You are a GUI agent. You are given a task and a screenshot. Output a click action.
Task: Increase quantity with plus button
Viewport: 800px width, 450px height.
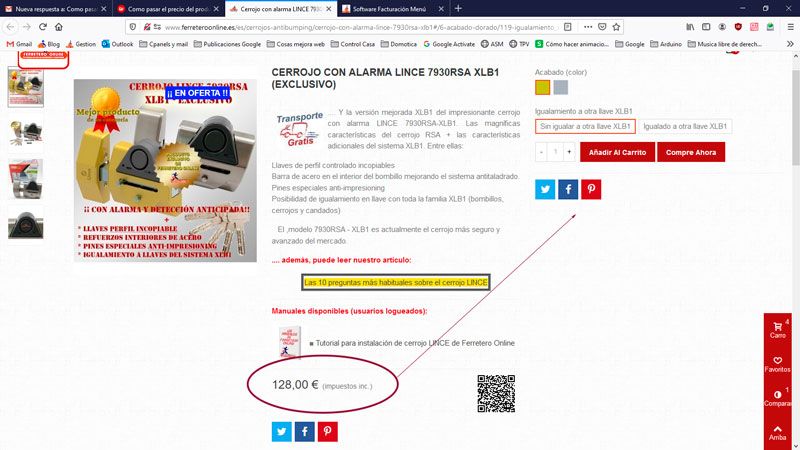569,152
